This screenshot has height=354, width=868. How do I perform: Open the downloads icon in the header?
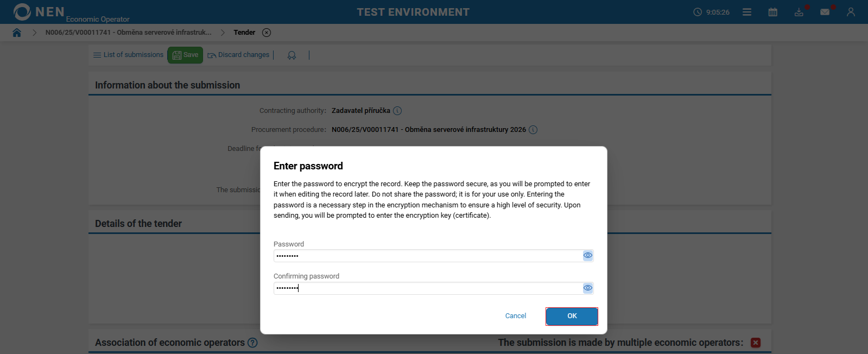point(799,12)
